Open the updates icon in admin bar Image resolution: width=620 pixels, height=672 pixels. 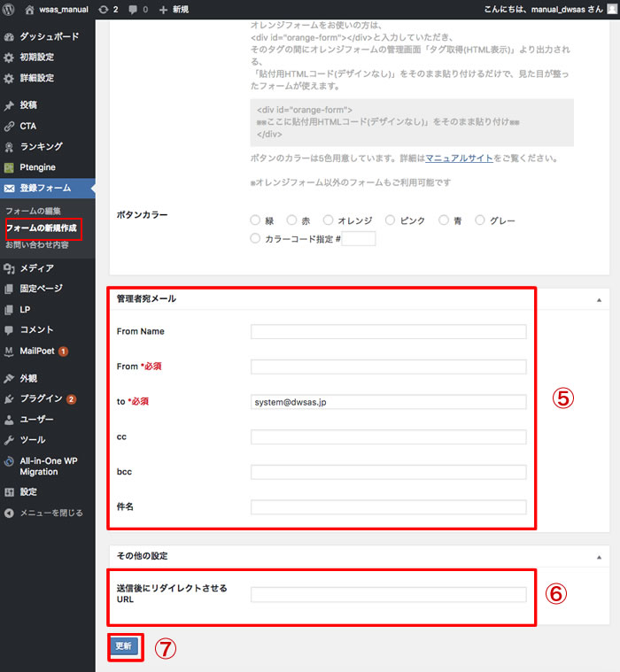pos(105,9)
